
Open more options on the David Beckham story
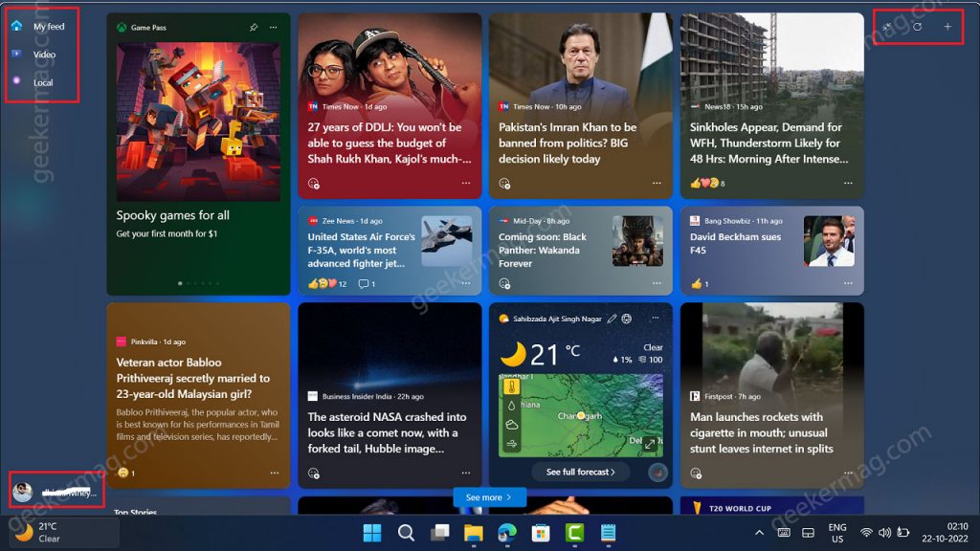(x=848, y=283)
